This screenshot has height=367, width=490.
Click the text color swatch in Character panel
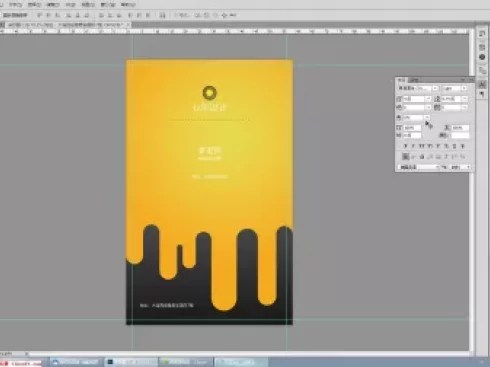click(461, 135)
